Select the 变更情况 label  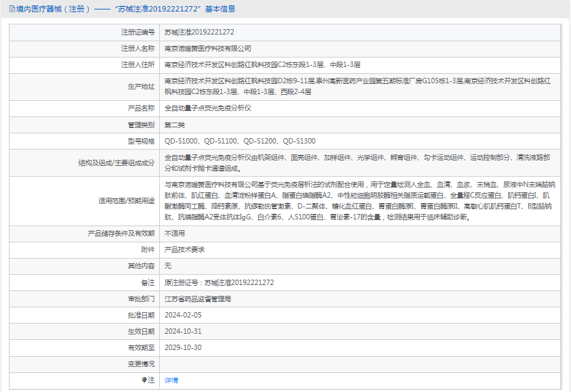pos(142,364)
